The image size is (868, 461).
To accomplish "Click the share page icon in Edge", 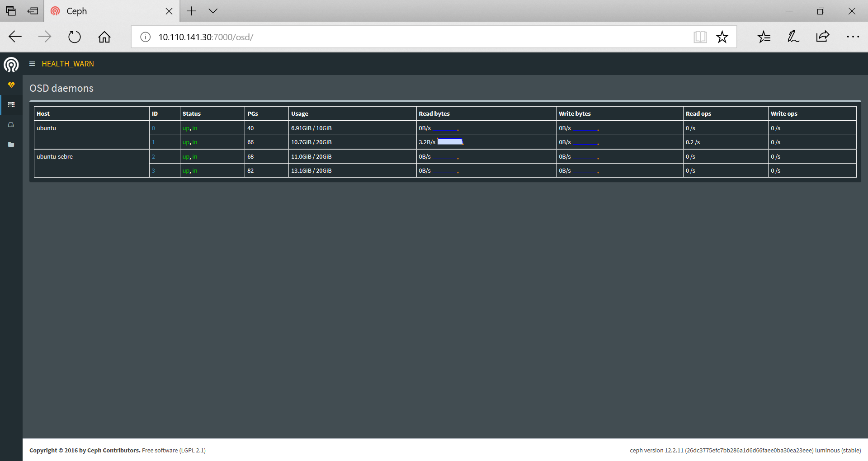I will click(x=823, y=37).
